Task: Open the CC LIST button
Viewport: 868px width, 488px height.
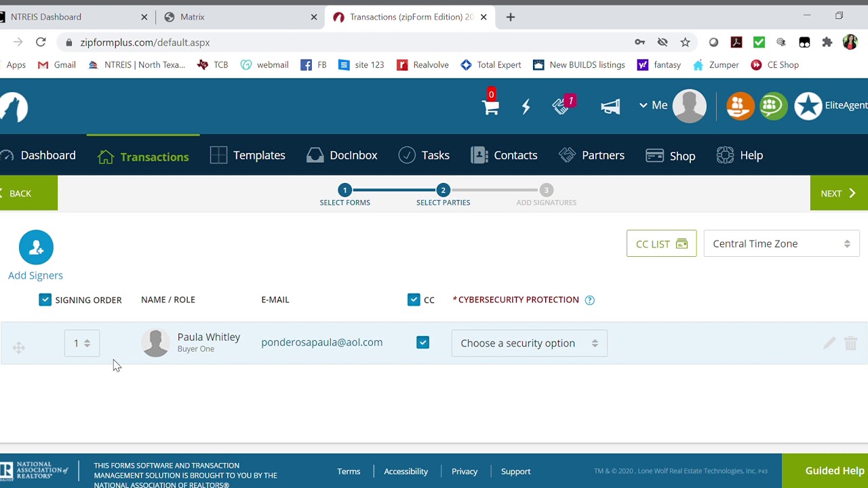Action: 661,244
